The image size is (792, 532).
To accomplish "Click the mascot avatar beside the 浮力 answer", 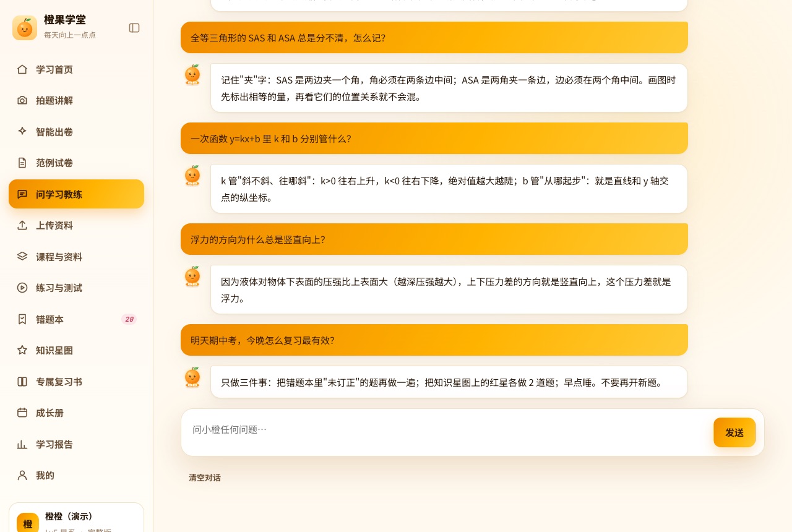I will tap(192, 277).
